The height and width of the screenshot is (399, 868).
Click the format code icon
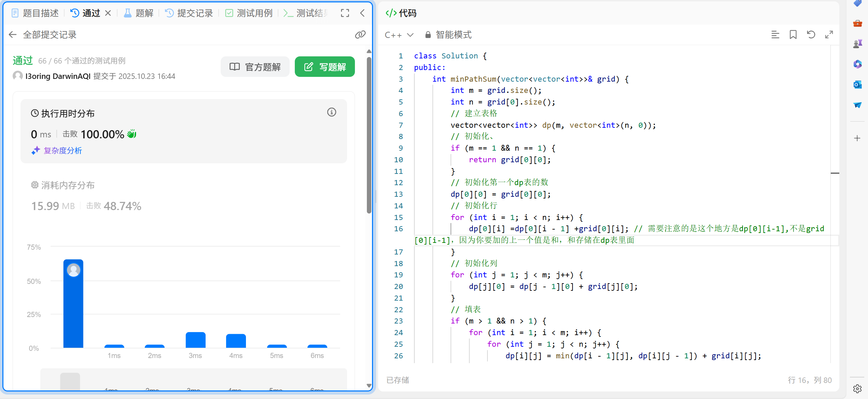(775, 35)
